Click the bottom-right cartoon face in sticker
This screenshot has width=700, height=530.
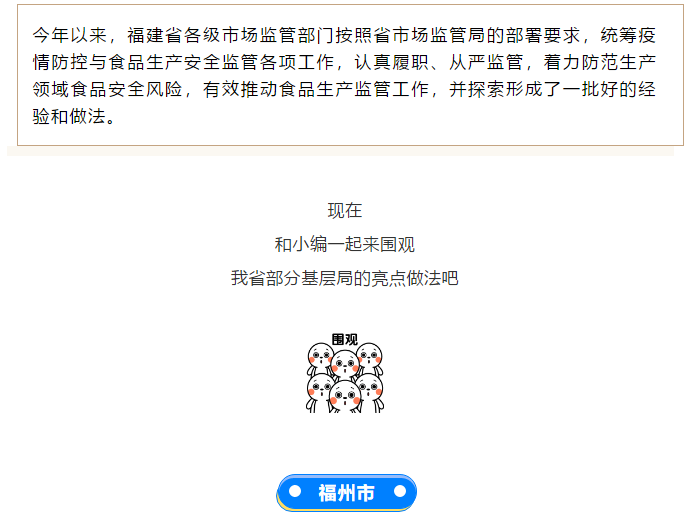point(370,387)
